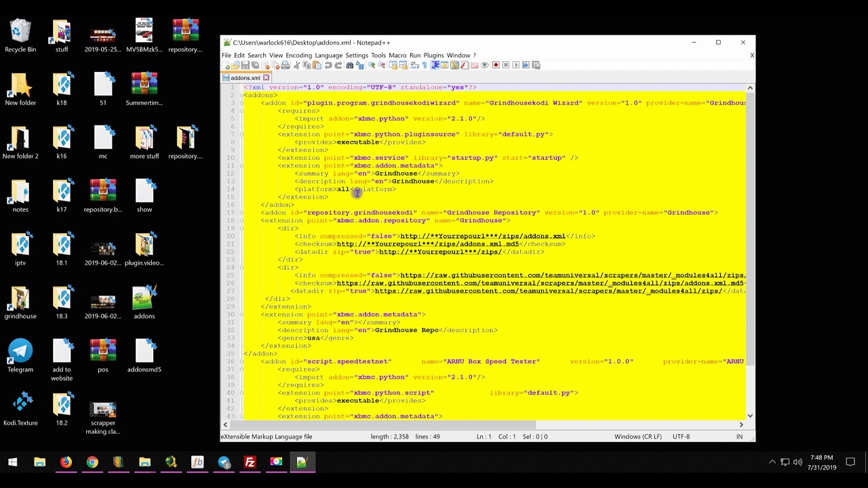Image resolution: width=868 pixels, height=488 pixels.
Task: Open the Settings menu
Action: coord(357,55)
